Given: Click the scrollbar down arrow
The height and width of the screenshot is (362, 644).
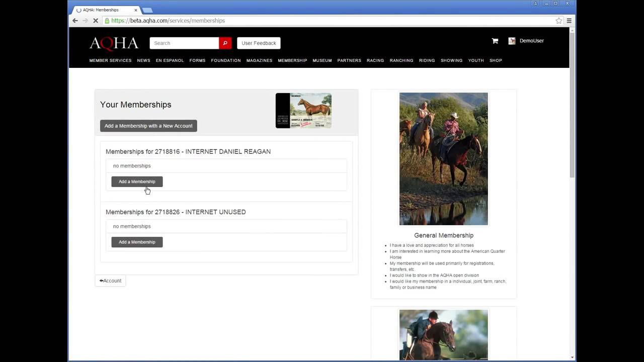Looking at the screenshot, I should 572,357.
